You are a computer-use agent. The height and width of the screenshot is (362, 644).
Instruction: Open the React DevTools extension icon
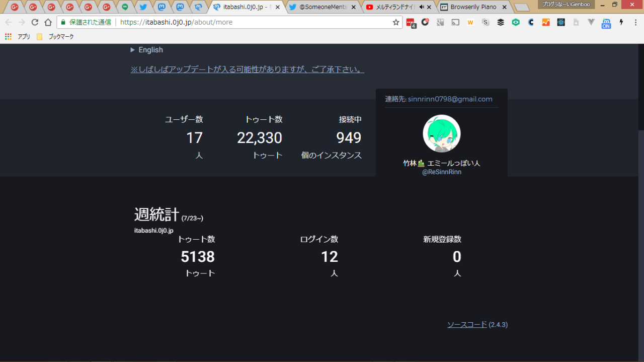pos(561,22)
